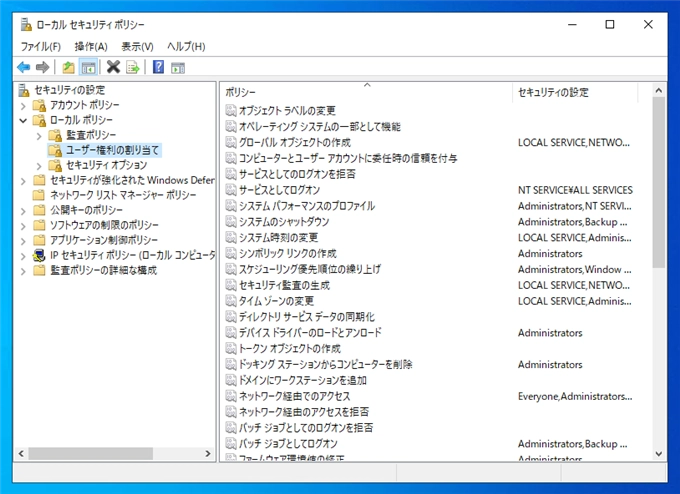Image resolution: width=680 pixels, height=494 pixels.
Task: Click tree pane horizontal scrollbar left arrow
Action: [x=21, y=454]
